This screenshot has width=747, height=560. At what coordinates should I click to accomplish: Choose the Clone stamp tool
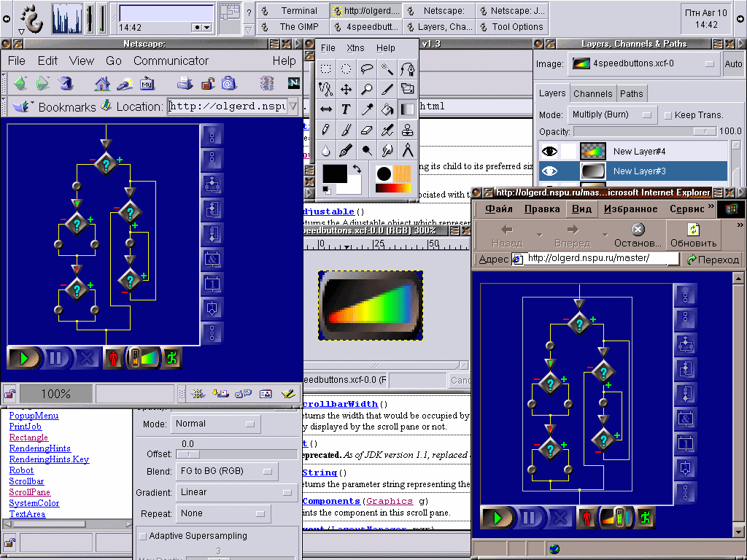coord(408,130)
